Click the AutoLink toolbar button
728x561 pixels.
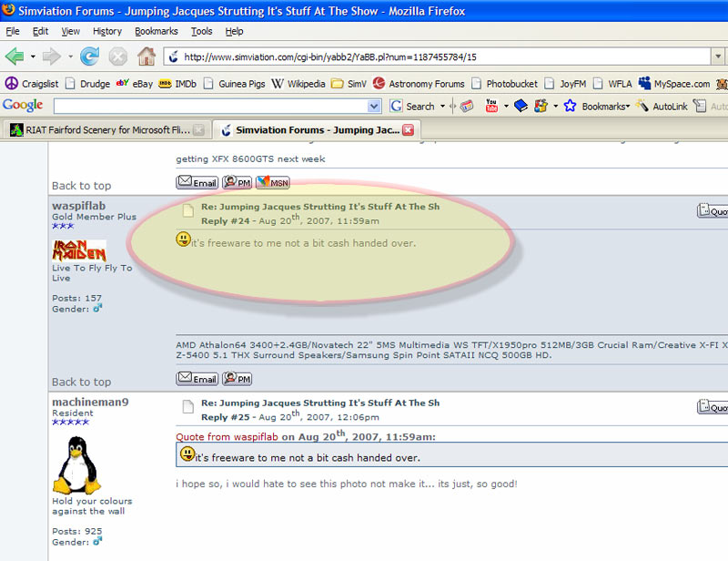coord(662,107)
